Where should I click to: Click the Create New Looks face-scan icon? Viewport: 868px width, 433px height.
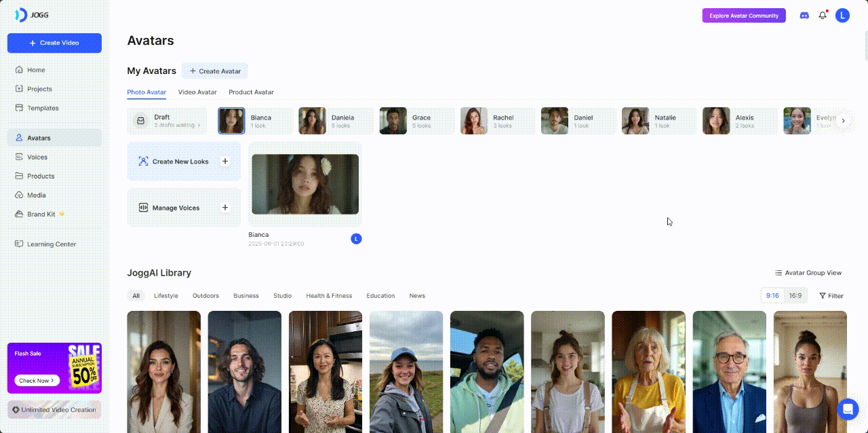coord(143,162)
